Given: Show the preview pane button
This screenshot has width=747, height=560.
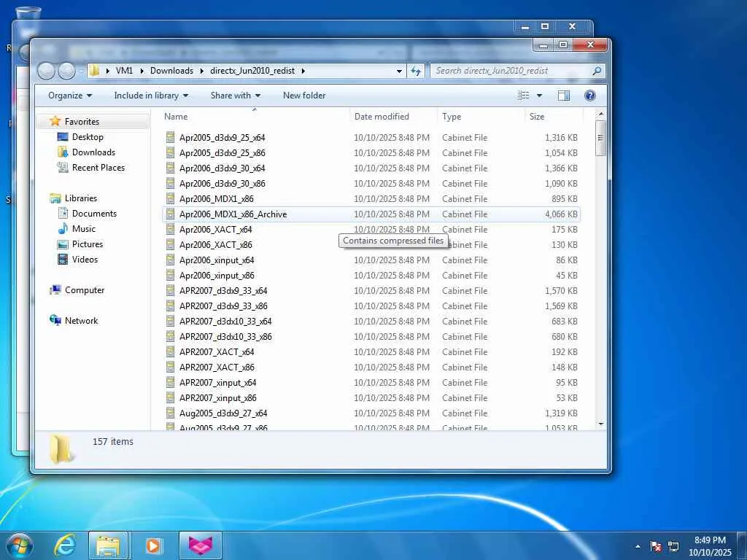Looking at the screenshot, I should (x=564, y=96).
